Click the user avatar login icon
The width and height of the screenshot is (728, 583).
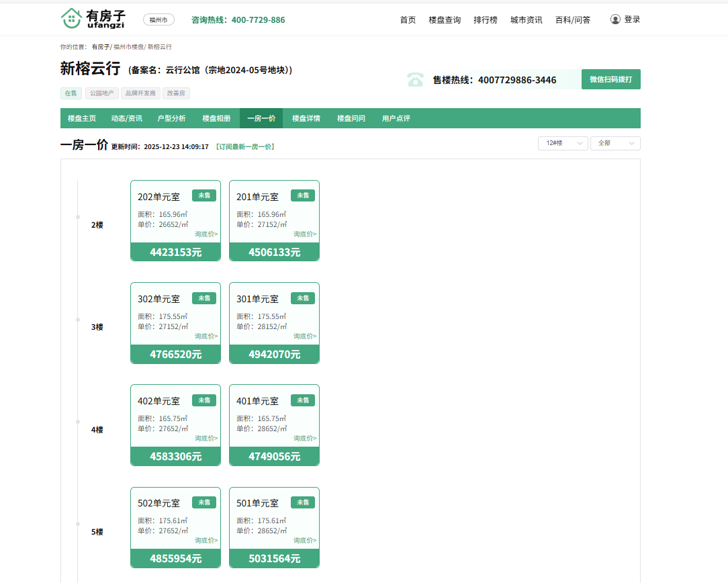[x=615, y=19]
